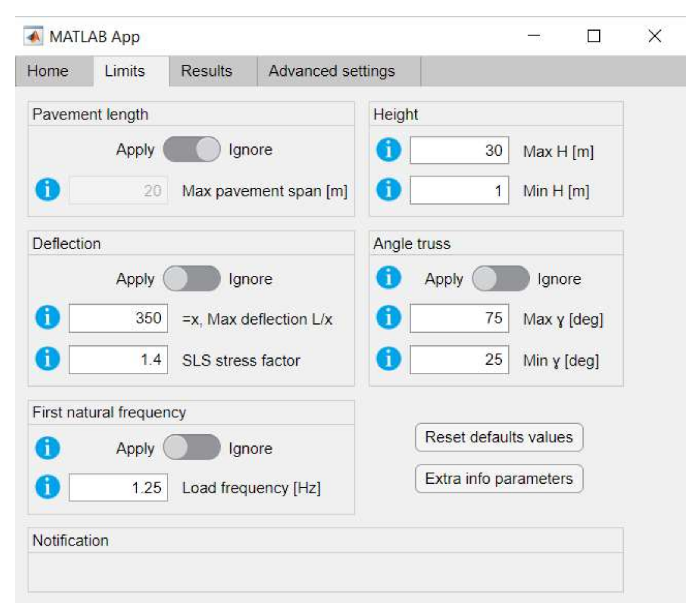Viewport: 698px width, 616px height.
Task: Minimize the MATLAB App window
Action: (x=534, y=36)
